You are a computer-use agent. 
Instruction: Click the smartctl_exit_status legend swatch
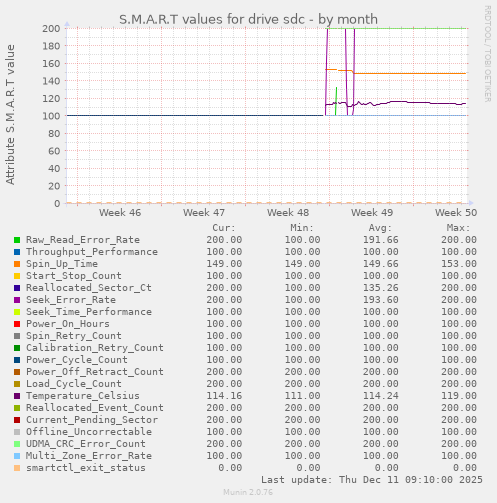pos(17,468)
